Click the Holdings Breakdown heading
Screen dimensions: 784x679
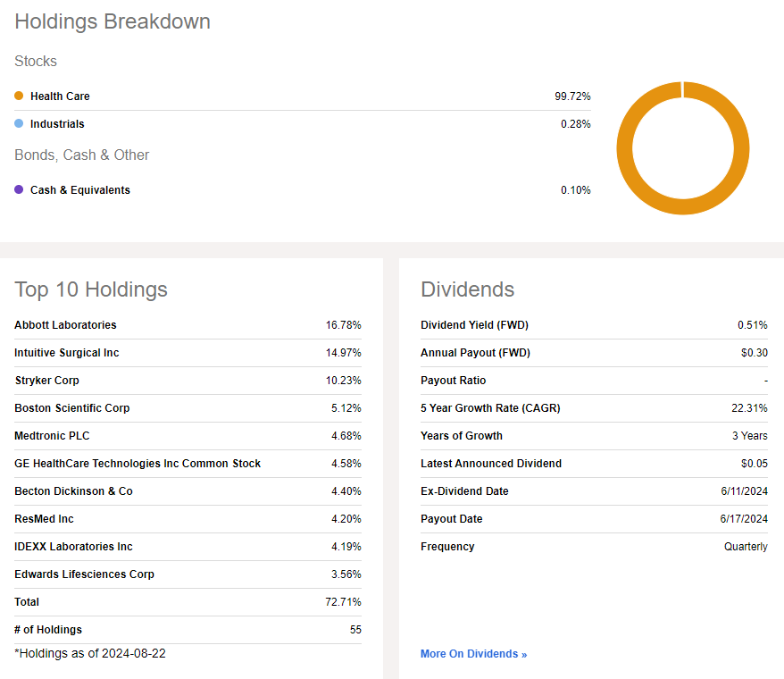[x=113, y=21]
